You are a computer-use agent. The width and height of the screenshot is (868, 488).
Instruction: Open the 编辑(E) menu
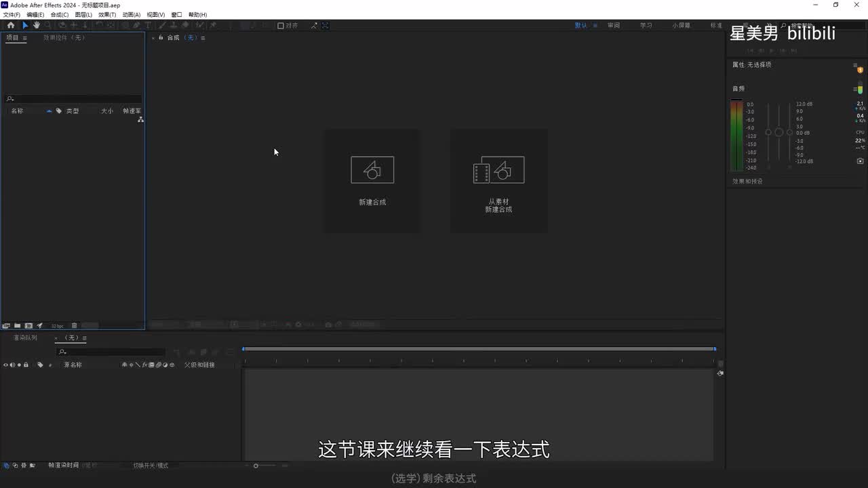pyautogui.click(x=35, y=14)
